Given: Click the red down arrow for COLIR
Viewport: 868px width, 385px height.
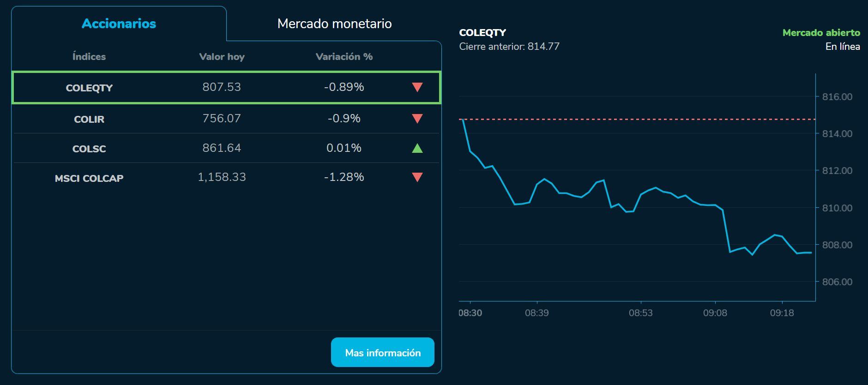Looking at the screenshot, I should pyautogui.click(x=417, y=119).
